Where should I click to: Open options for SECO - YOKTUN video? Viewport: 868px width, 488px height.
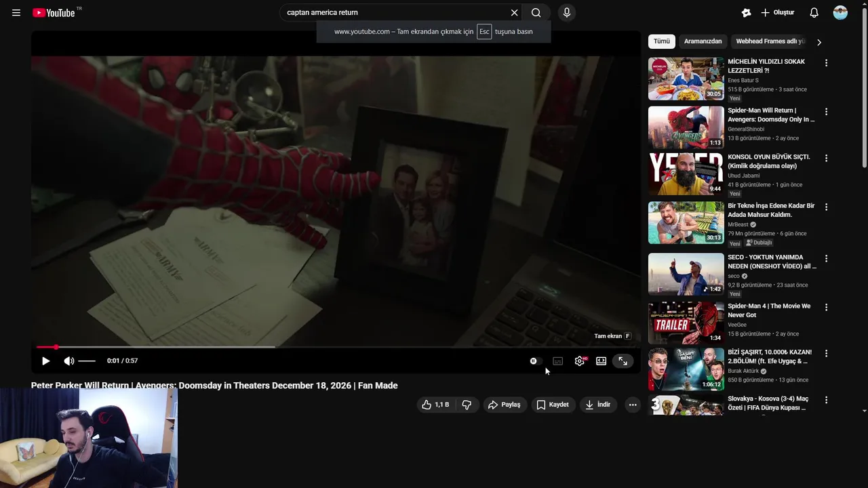826,258
